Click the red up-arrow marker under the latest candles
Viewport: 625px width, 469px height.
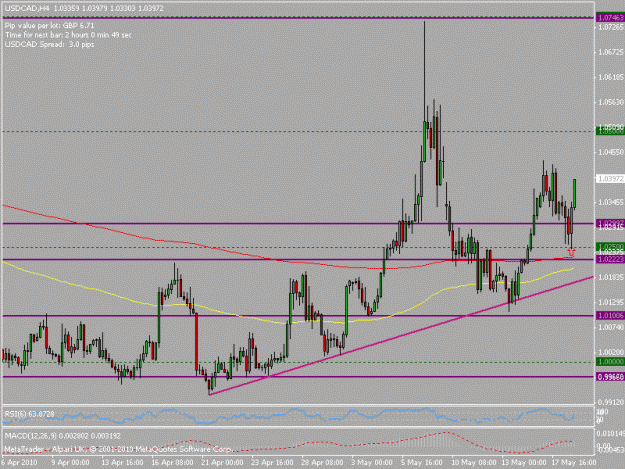click(x=572, y=252)
